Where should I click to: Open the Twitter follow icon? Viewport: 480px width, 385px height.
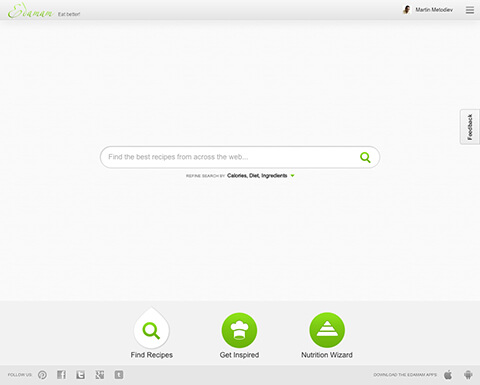pos(80,375)
